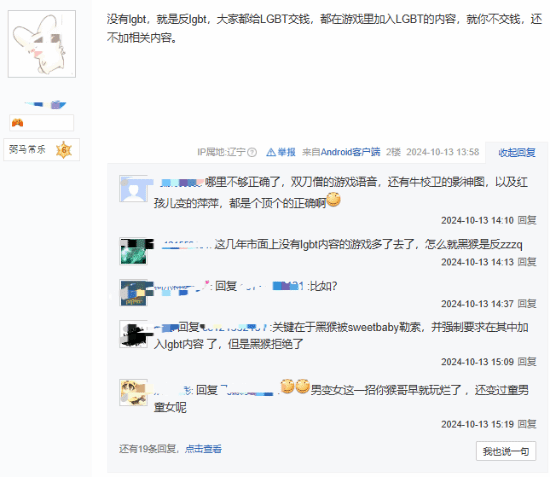The image size is (550, 477).
Task: Click the IP属地 help question icon
Action: coord(252,152)
